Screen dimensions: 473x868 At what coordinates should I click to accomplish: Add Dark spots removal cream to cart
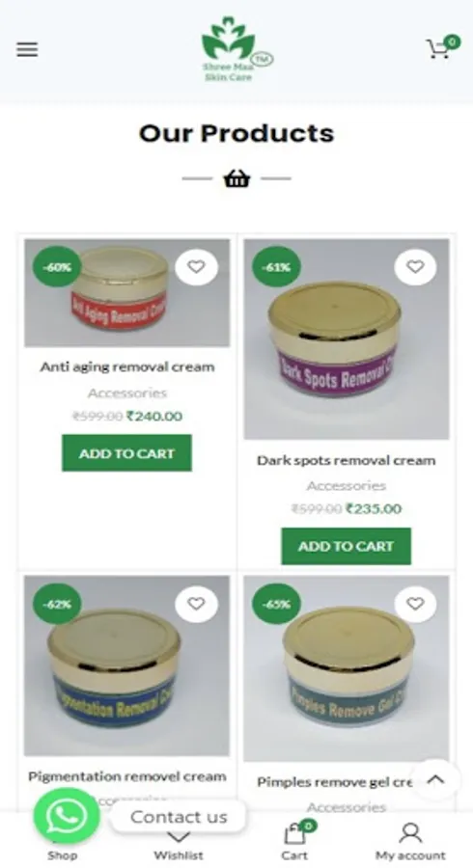pyautogui.click(x=347, y=546)
